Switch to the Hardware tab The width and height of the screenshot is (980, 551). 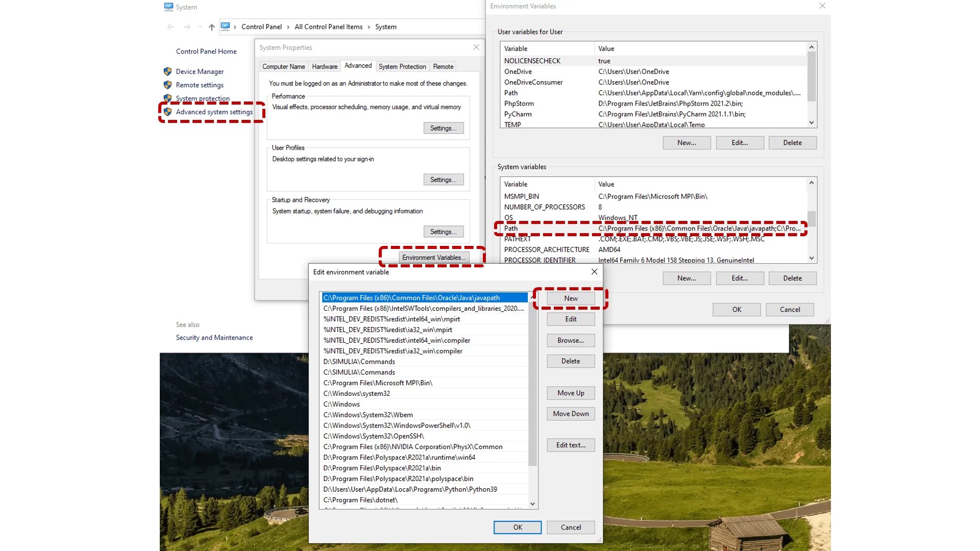324,66
